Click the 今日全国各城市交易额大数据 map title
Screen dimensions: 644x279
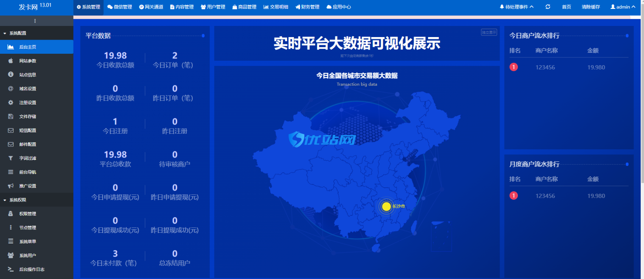coord(357,76)
